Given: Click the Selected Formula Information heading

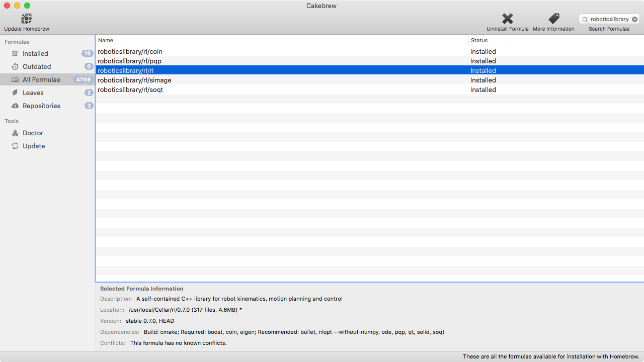Looking at the screenshot, I should (x=142, y=289).
